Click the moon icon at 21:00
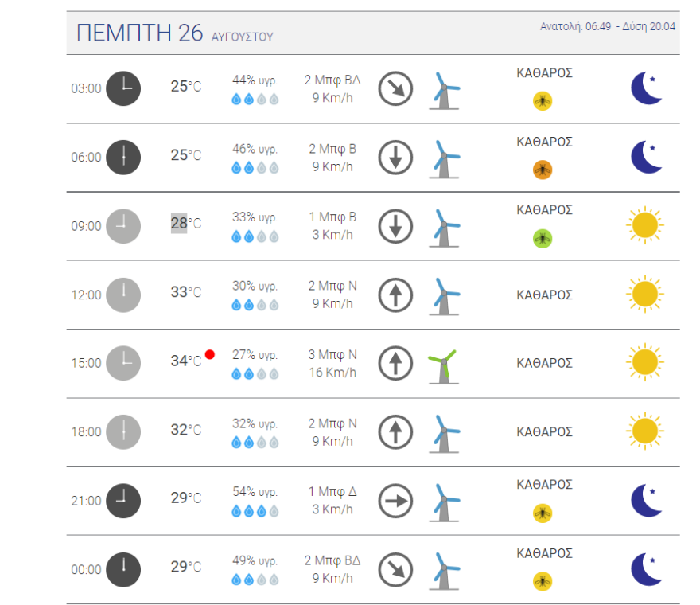700x605 pixels. [x=646, y=501]
